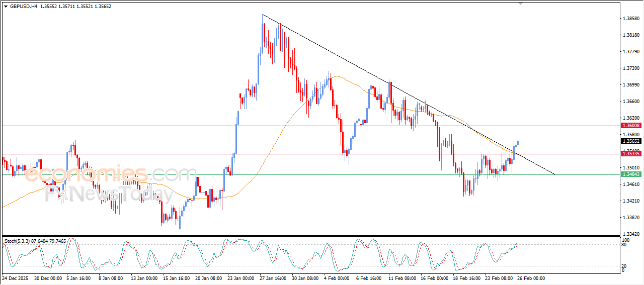Click the 1.34610 price axis label
644x285 pixels.
point(631,184)
